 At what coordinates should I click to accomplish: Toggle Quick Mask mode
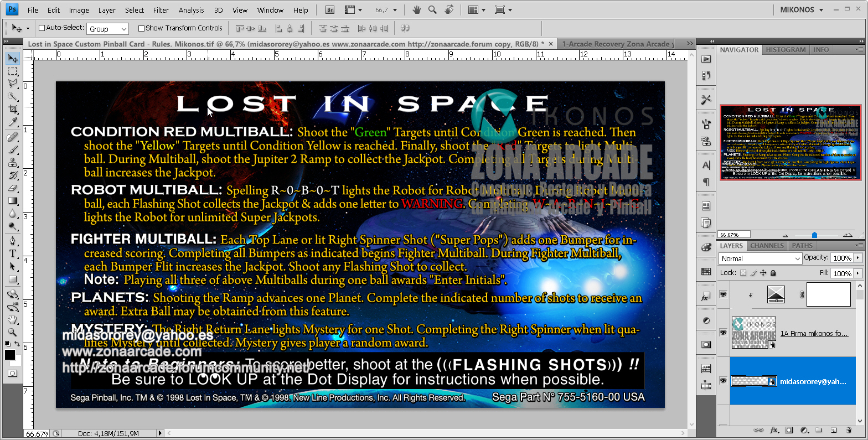[x=12, y=374]
